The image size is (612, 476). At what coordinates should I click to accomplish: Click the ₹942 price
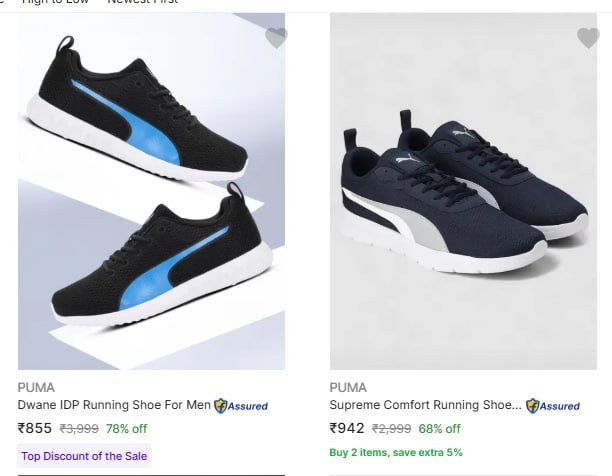pos(347,428)
